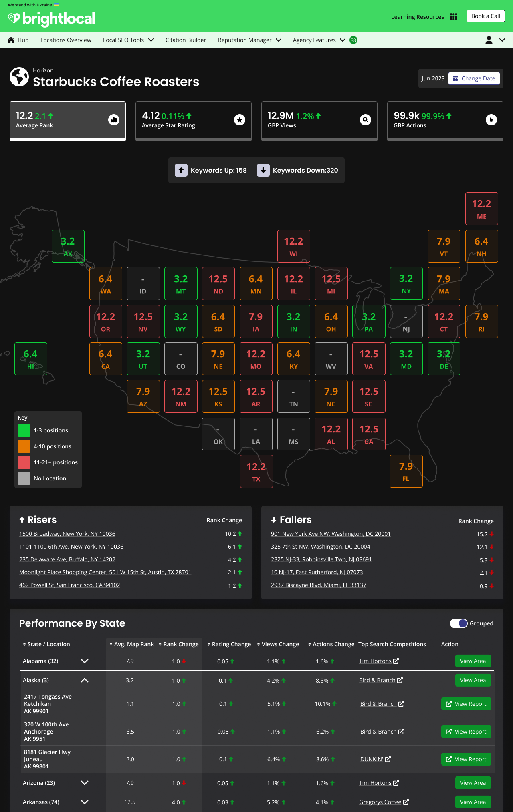Select the GBP Views card

coord(319,121)
